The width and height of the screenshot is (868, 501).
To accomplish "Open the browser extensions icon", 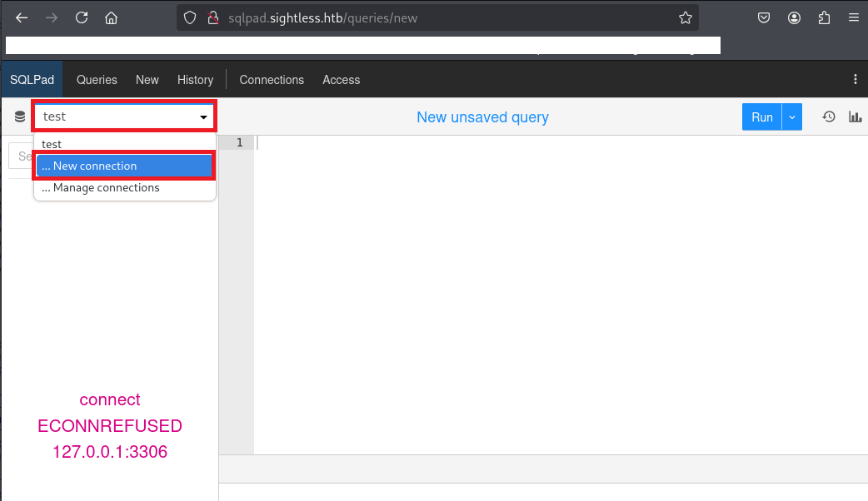I will pyautogui.click(x=824, y=17).
